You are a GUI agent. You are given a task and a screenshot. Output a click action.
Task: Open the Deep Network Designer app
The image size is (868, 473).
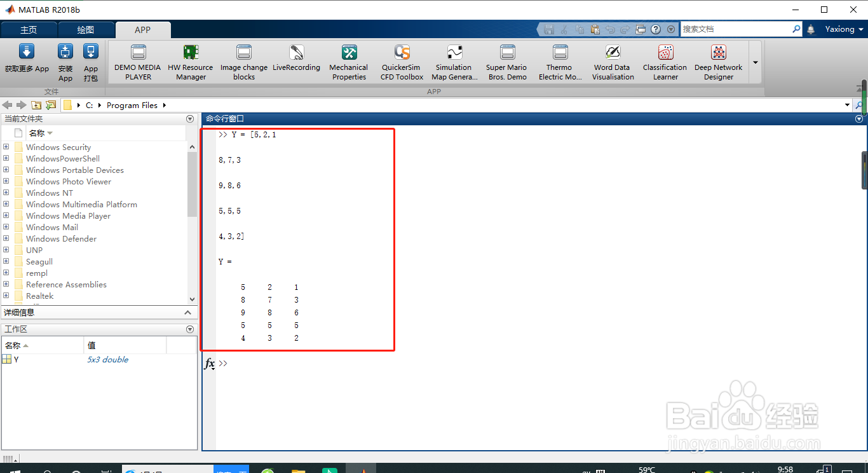718,62
